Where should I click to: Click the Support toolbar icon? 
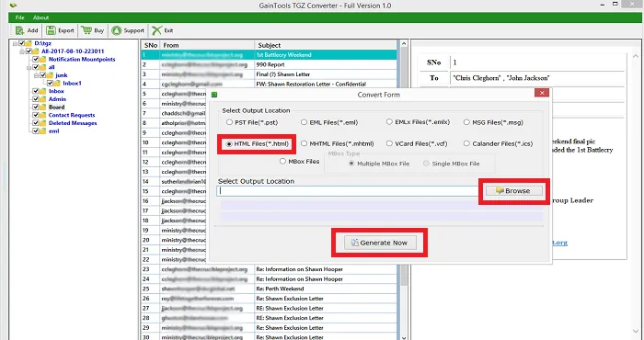117,30
